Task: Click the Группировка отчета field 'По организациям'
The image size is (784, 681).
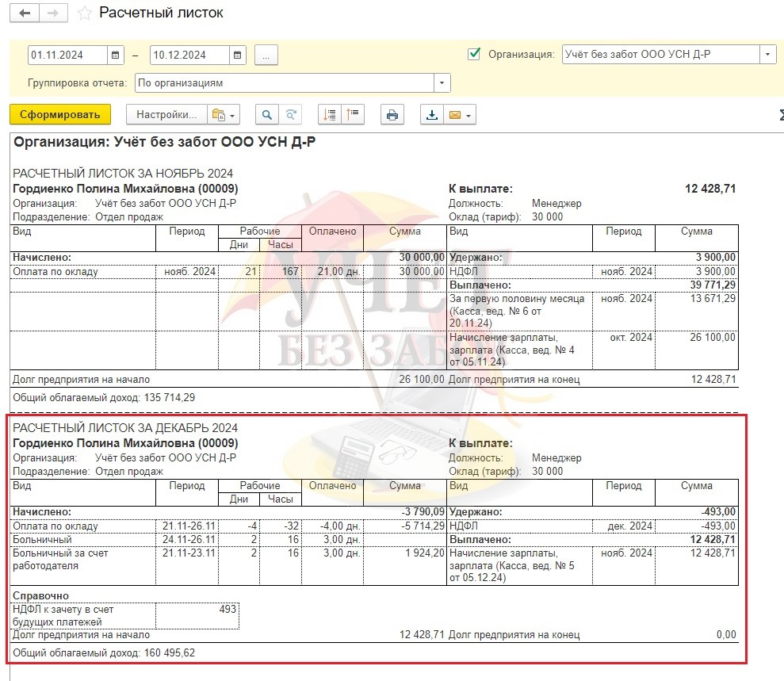Action: tap(285, 83)
